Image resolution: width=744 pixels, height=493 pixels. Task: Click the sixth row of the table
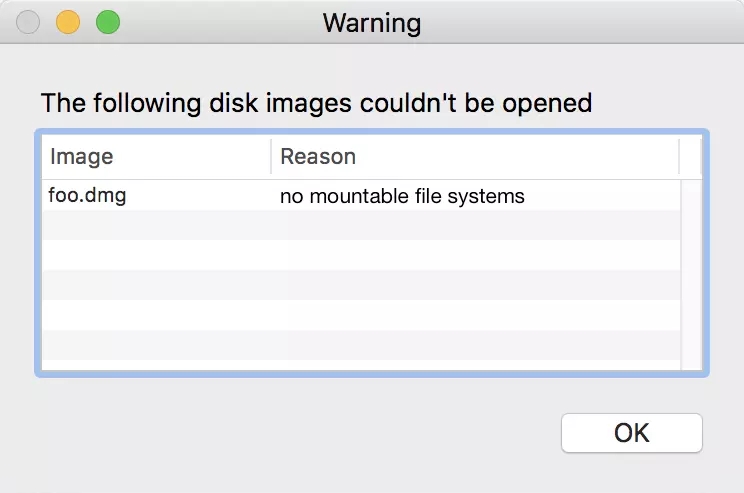[x=361, y=344]
